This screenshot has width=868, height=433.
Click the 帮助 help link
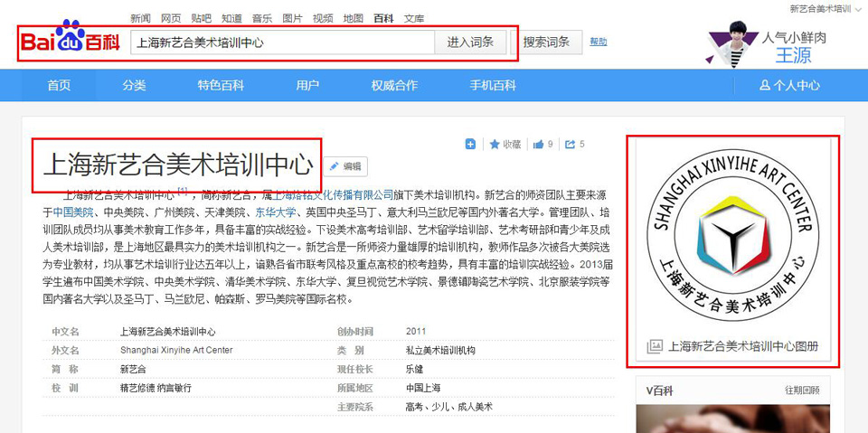click(599, 42)
